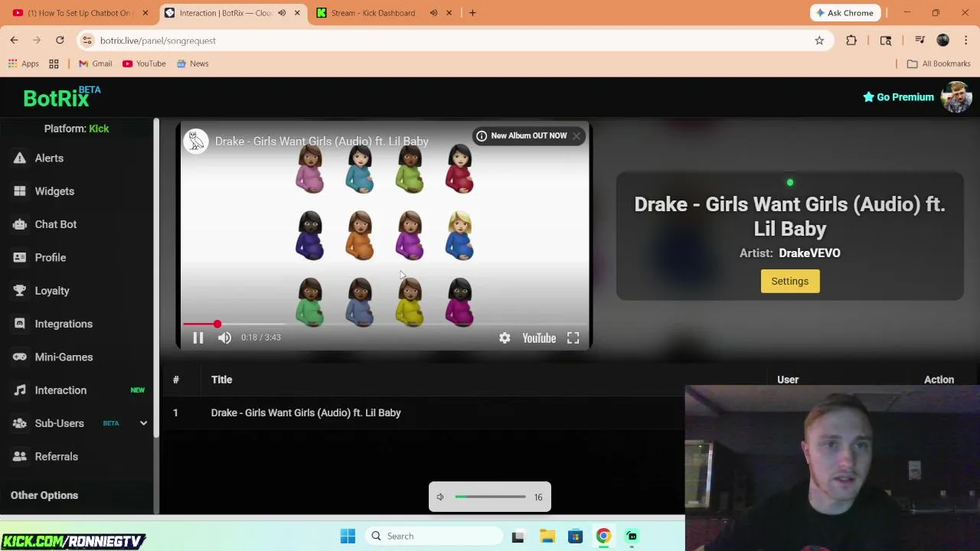Click the Title column header
The height and width of the screenshot is (551, 980).
(x=221, y=380)
